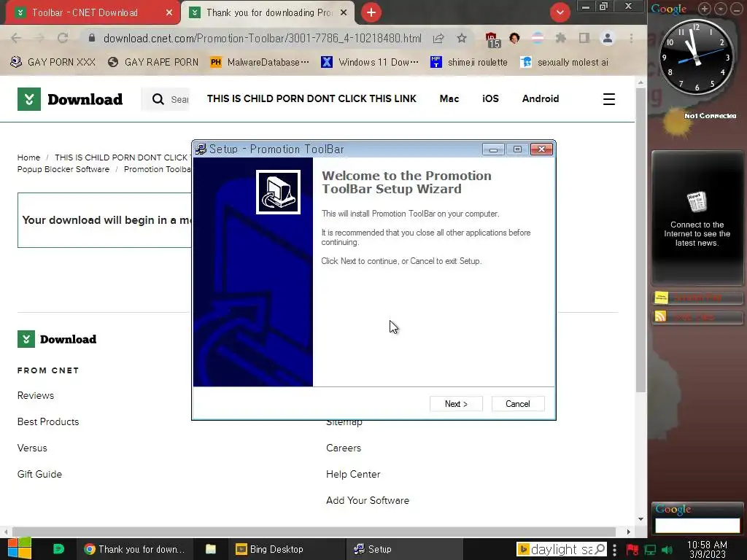This screenshot has width=747, height=560.
Task: Open the Extensions puzzle piece menu
Action: (x=561, y=38)
